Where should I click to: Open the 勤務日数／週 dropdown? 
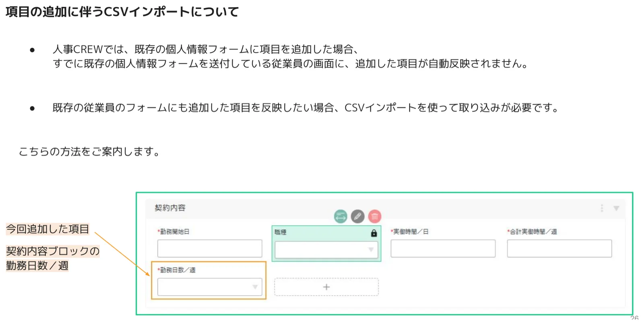(x=210, y=287)
